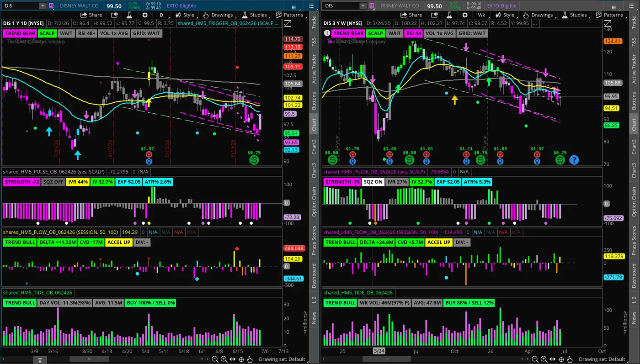This screenshot has width=640, height=364.
Task: Click Share in the right chart toolbar
Action: point(412,15)
